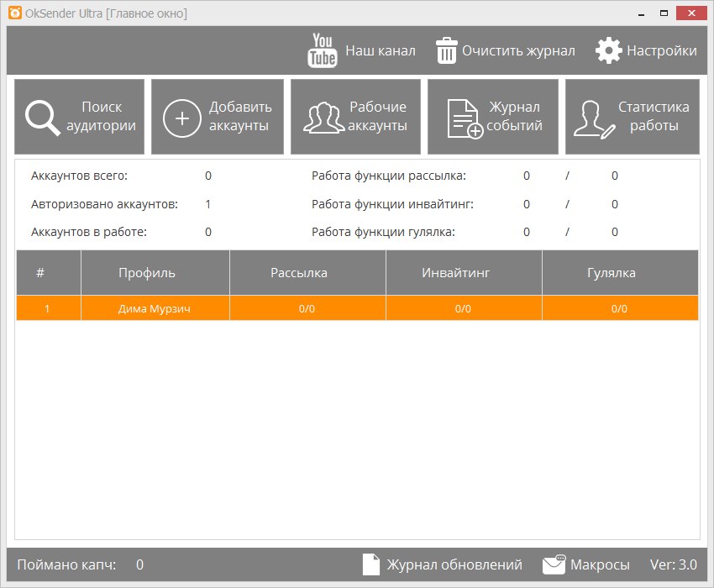Image resolution: width=714 pixels, height=588 pixels.
Task: Click the Работа функции гулялка label
Action: coord(383,233)
